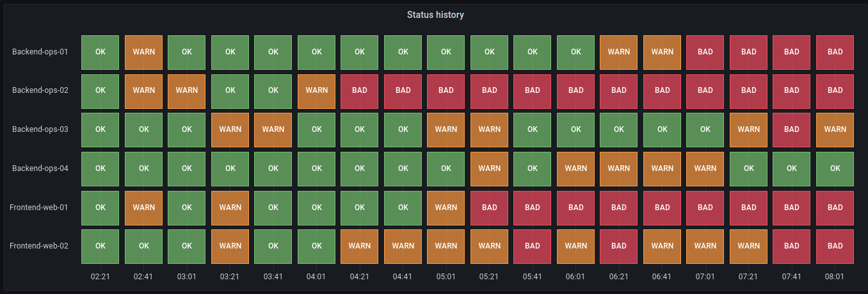Click Frontend-web-02 OK cell at 02:21
This screenshot has width=868, height=294.
click(x=100, y=245)
